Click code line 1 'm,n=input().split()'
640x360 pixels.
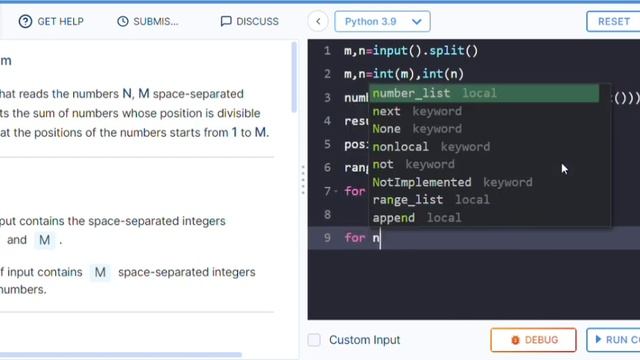(x=411, y=51)
